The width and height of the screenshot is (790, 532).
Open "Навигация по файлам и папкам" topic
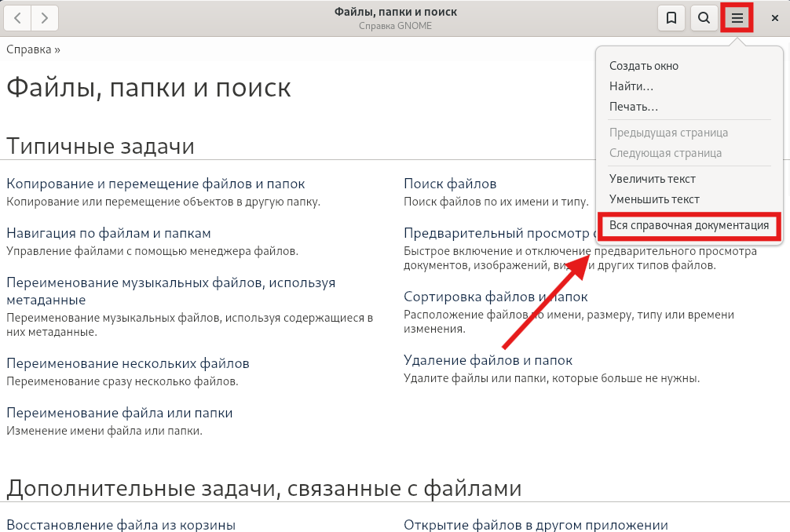pyautogui.click(x=108, y=233)
